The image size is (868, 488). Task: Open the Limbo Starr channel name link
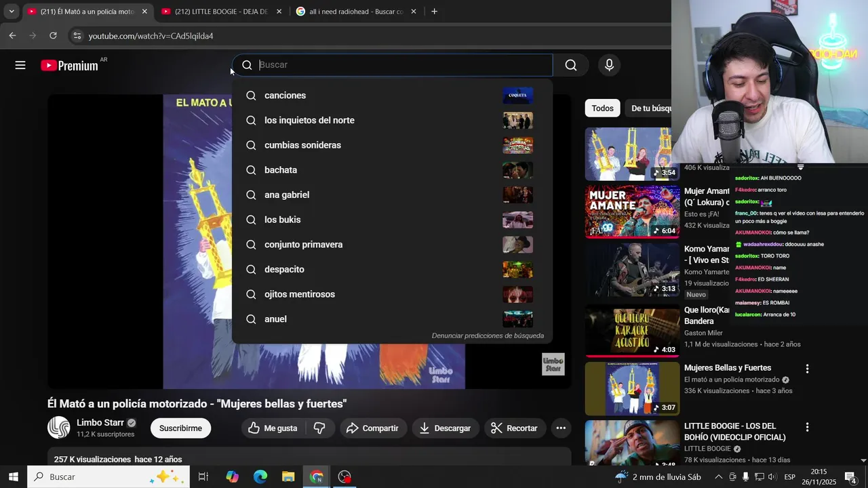coord(100,422)
